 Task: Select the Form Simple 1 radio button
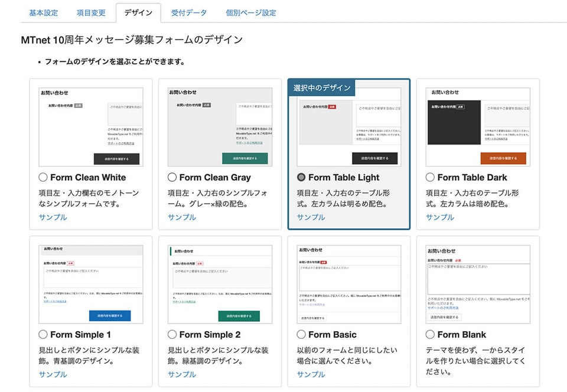point(43,334)
